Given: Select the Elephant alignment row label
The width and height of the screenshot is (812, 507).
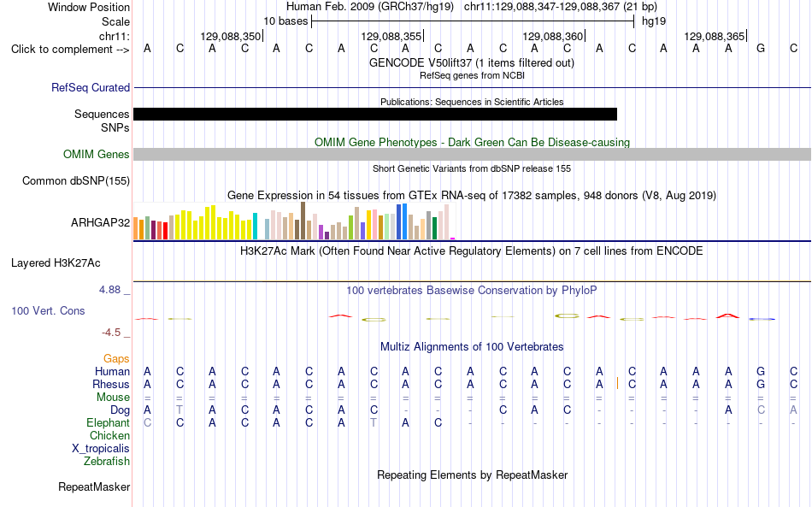Looking at the screenshot, I should [x=108, y=422].
